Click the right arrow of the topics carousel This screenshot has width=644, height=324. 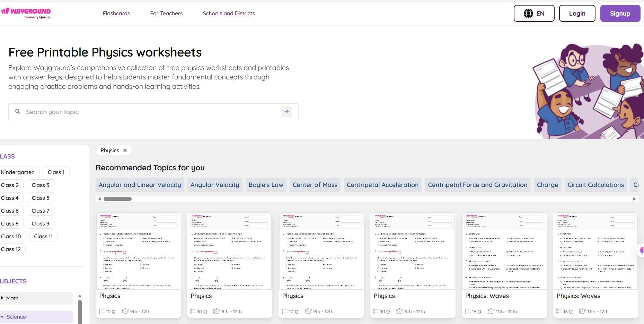635,199
